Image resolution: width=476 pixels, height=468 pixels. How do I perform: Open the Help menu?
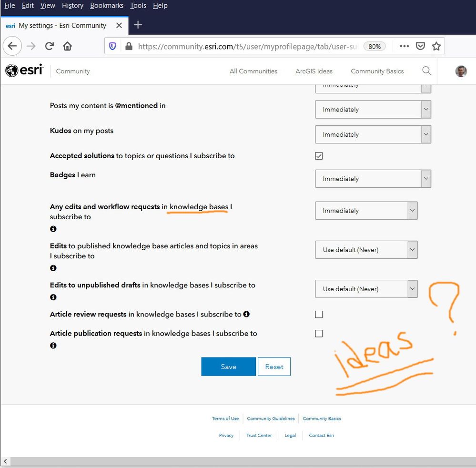point(160,5)
